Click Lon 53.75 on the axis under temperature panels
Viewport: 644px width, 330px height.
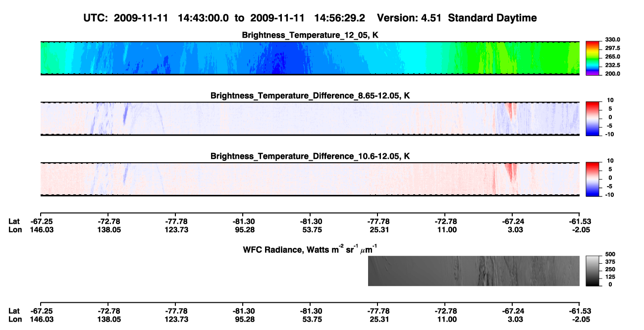coord(310,230)
